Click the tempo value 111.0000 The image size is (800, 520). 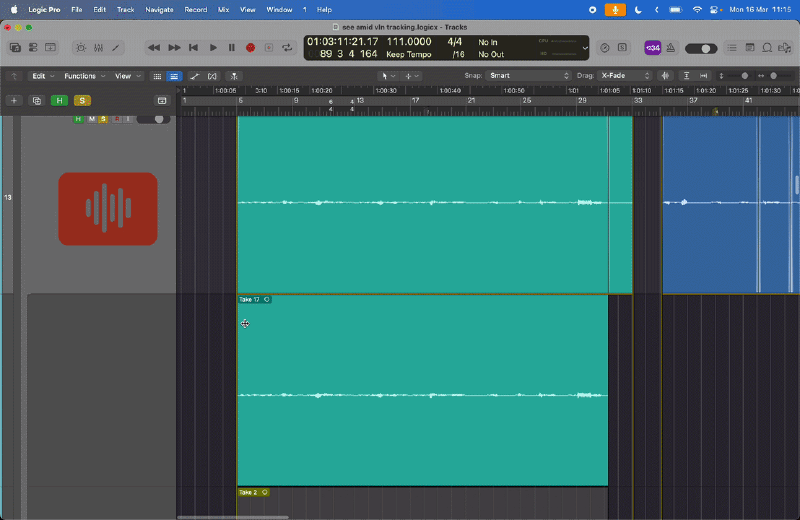tap(409, 42)
